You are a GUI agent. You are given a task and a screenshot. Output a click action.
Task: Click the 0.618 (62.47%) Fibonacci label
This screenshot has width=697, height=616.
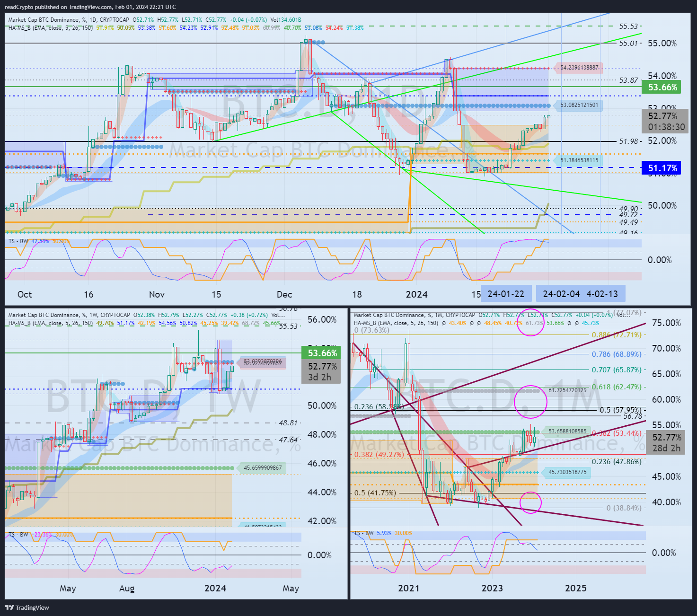point(617,387)
